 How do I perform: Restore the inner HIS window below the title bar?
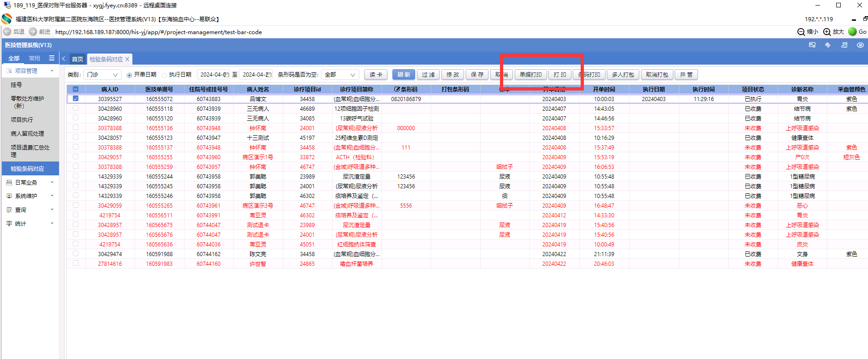click(x=865, y=19)
